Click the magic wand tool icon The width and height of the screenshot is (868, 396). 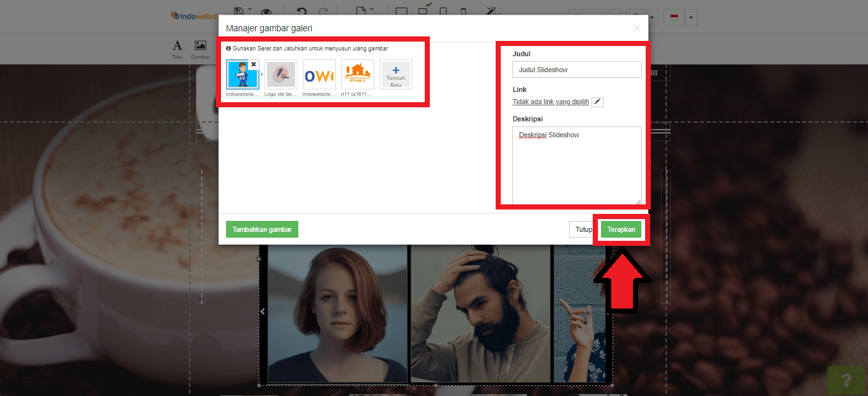491,11
